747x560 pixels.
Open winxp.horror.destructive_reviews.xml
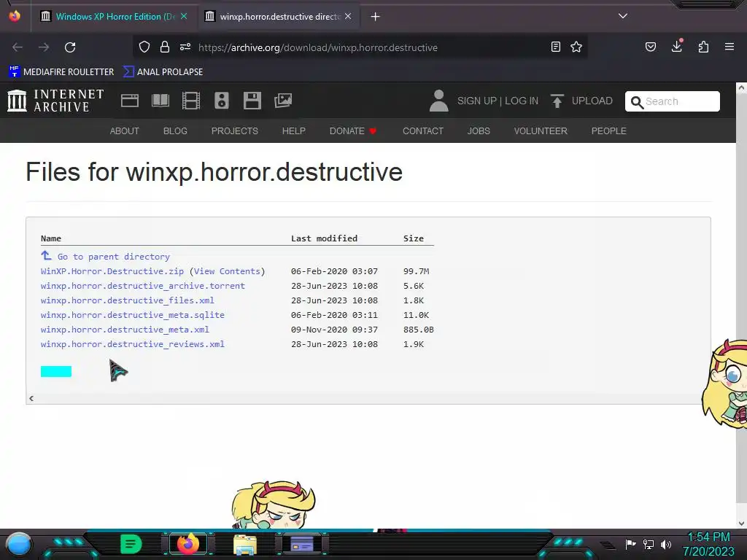133,344
